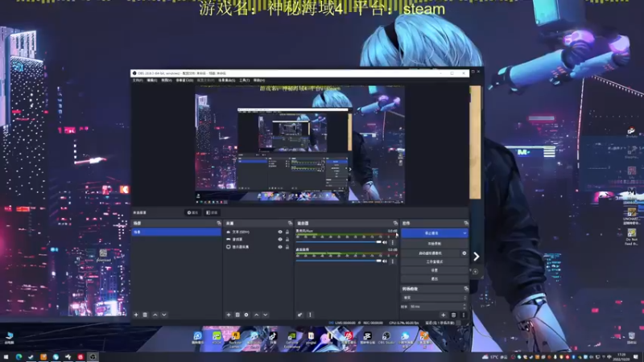
Task: Mute the 麦克风/Aux audio channel
Action: pos(385,242)
